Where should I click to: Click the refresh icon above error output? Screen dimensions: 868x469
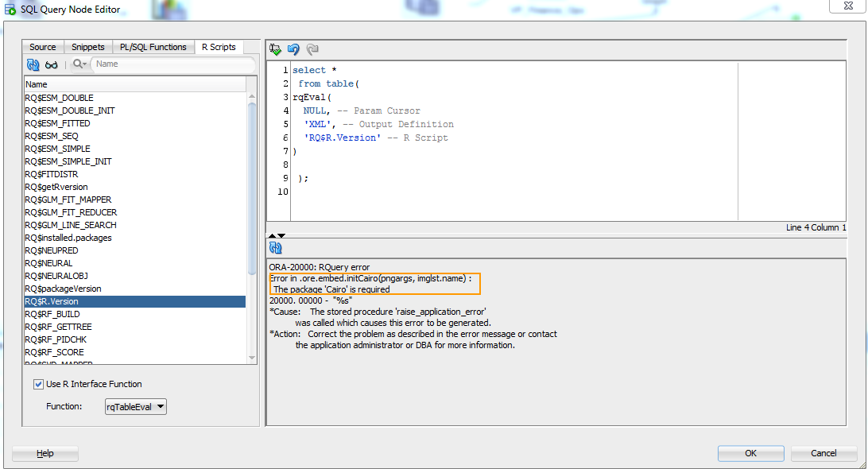[x=276, y=247]
